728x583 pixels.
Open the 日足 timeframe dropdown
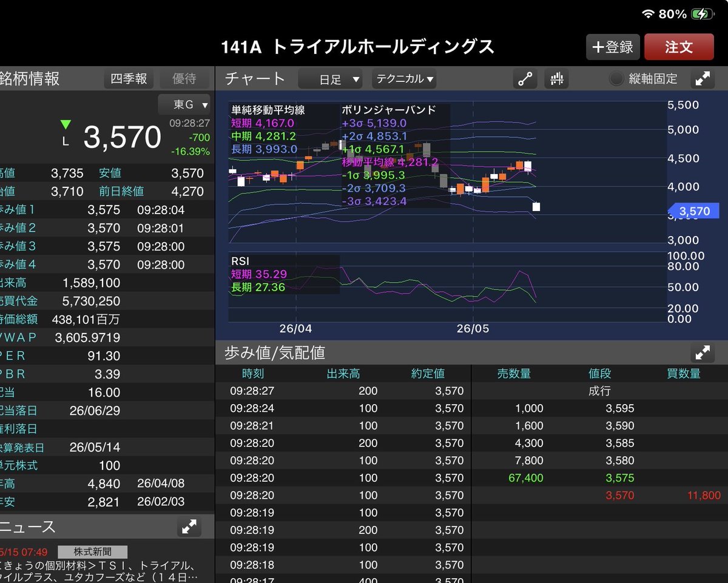[331, 79]
